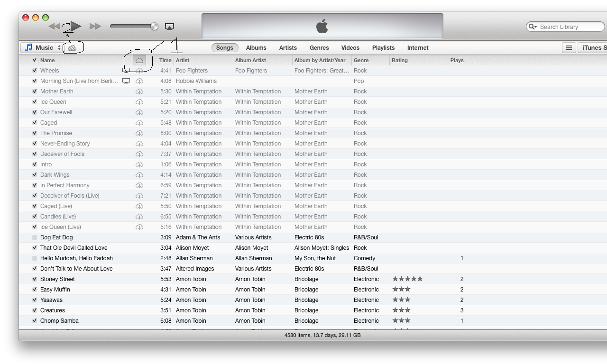The height and width of the screenshot is (364, 607).
Task: Click the monitor icon on Morning Sun row
Action: point(126,81)
